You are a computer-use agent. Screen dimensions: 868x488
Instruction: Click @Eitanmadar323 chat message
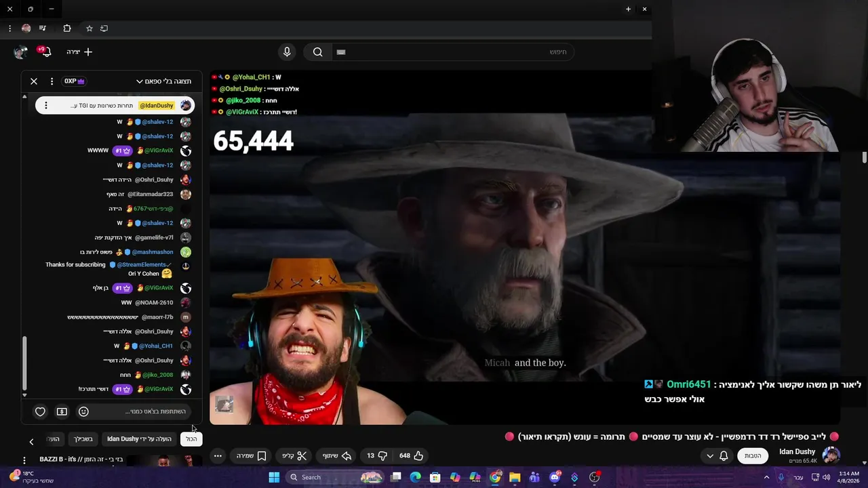coord(140,194)
